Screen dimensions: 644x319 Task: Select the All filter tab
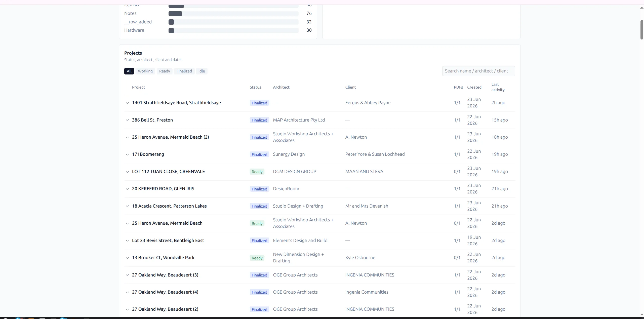point(129,71)
